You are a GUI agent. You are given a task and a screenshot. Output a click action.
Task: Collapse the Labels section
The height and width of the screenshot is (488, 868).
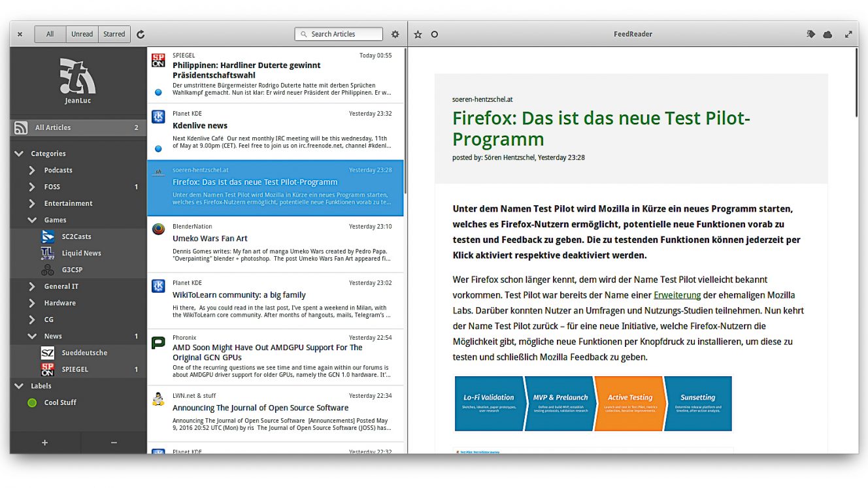point(19,386)
